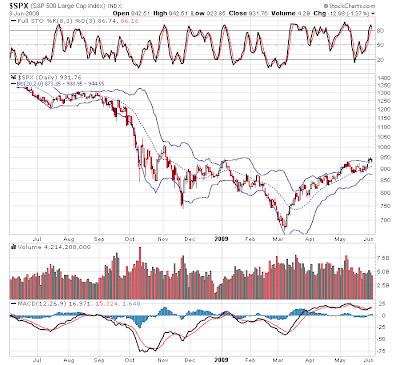Click the Feb label under the MACD panel
The width and height of the screenshot is (400, 365).
[x=250, y=360]
